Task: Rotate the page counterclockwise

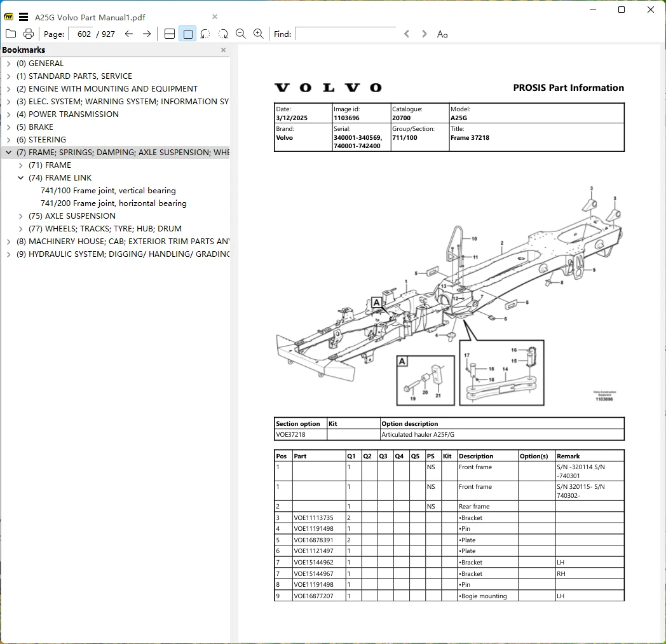Action: point(205,34)
